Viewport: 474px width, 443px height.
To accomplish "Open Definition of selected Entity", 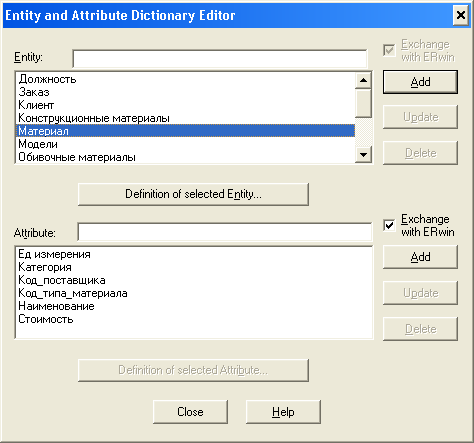I will point(193,194).
